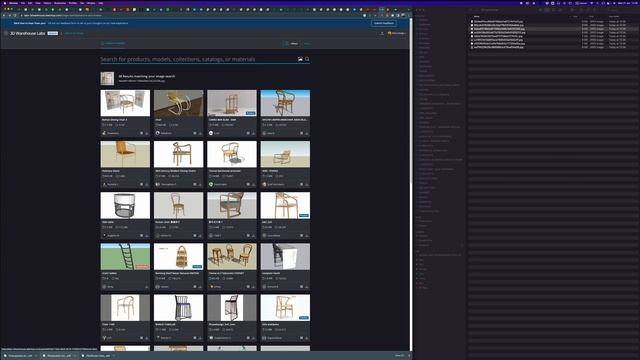The width and height of the screenshot is (640, 360).
Task: Open the Apple menu in the menu bar
Action: click(x=4, y=3)
